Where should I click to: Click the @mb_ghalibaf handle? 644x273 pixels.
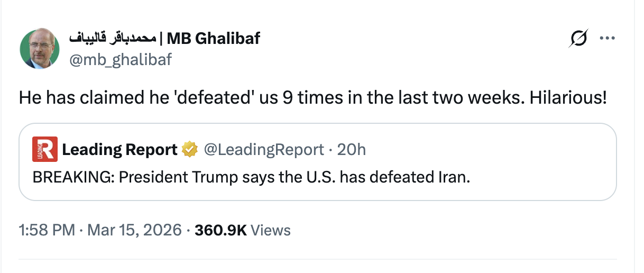[x=120, y=59]
